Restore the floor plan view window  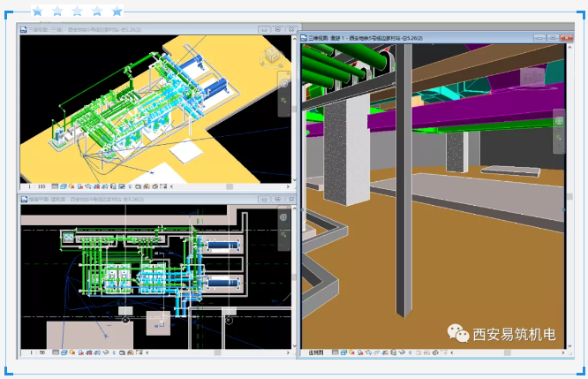[x=278, y=200]
